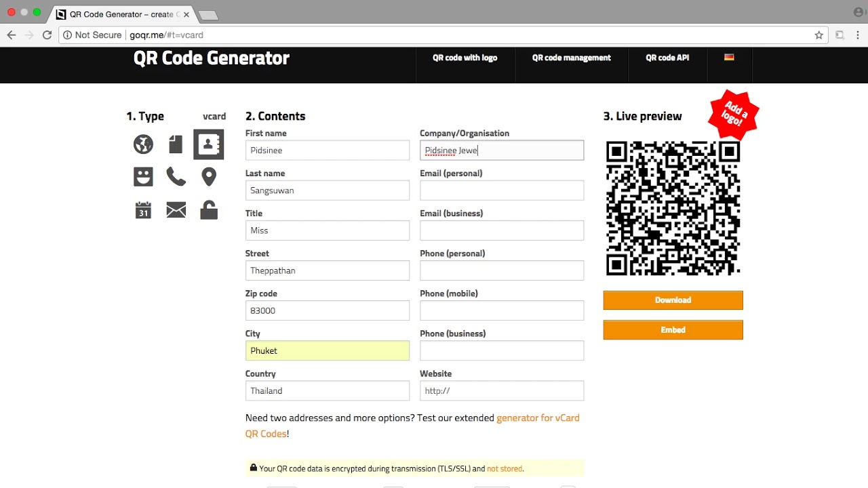This screenshot has height=488, width=868.
Task: Click the Title field containing Miss
Action: tap(328, 230)
